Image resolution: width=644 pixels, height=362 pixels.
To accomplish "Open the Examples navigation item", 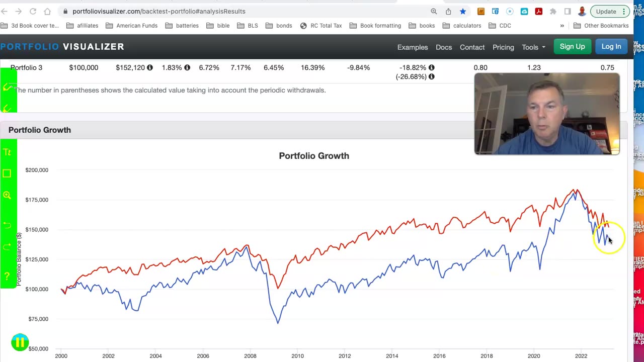I will [x=413, y=47].
